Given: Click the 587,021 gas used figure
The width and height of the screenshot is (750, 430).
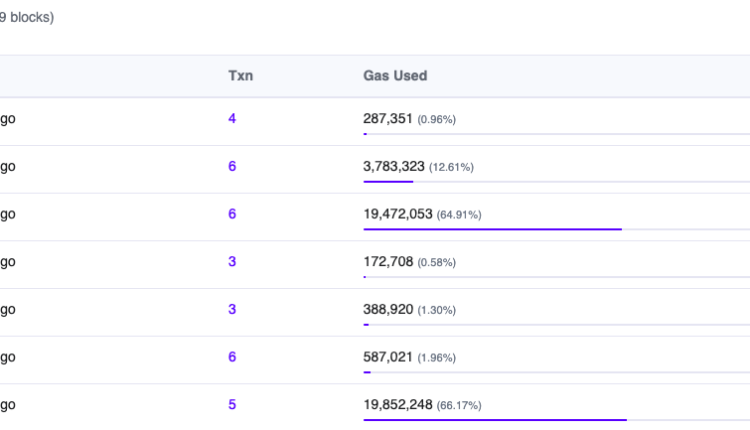Looking at the screenshot, I should click(388, 357).
